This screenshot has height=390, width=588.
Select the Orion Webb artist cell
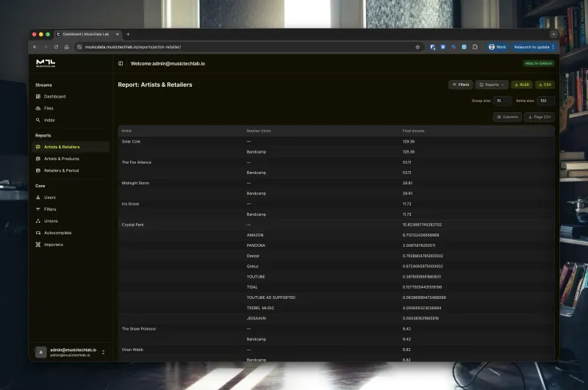click(x=132, y=350)
